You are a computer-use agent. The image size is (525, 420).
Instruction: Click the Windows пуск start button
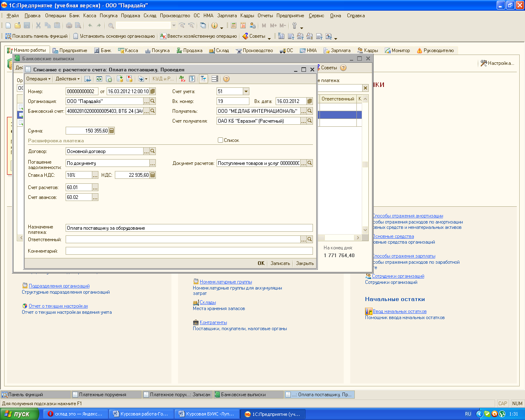[19, 414]
